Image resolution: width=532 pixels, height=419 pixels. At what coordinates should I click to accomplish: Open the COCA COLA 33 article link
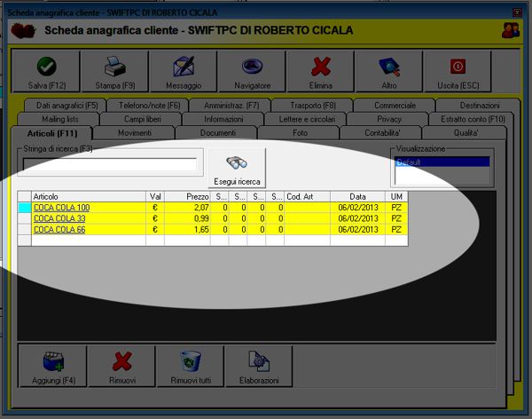click(x=59, y=218)
